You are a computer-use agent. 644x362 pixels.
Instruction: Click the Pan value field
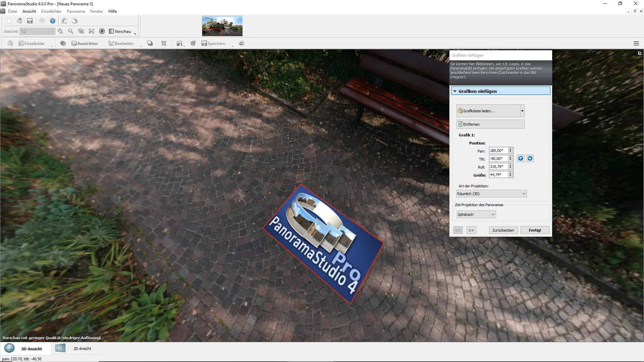pos(498,150)
